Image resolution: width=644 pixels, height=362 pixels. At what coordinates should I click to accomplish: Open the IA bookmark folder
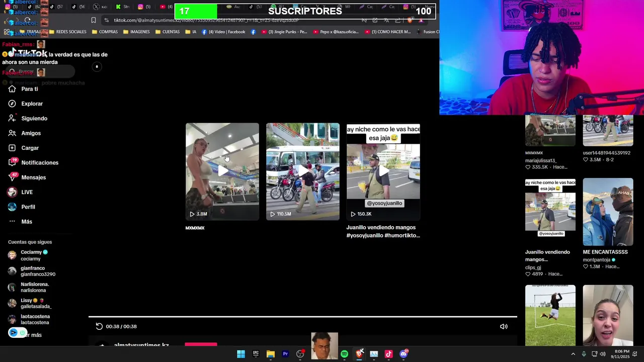coord(191,32)
